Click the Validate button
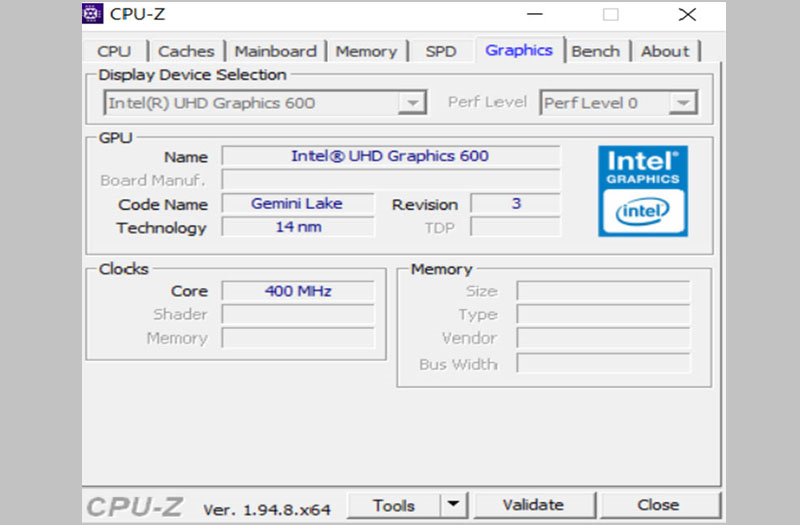 [x=534, y=505]
